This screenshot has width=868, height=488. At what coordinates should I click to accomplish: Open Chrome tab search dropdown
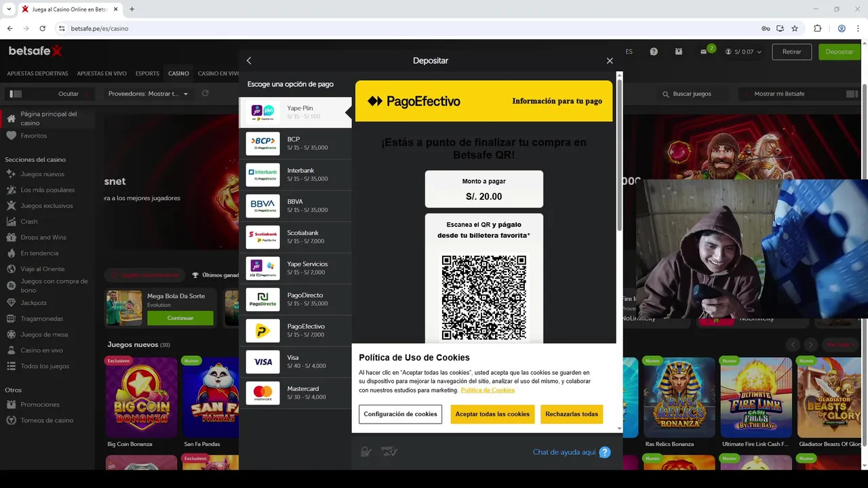9,9
